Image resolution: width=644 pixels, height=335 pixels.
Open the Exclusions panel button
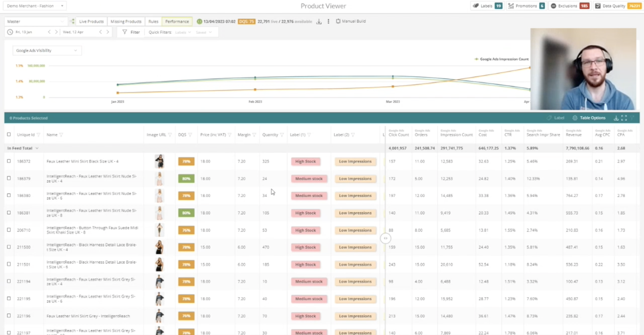tap(570, 6)
